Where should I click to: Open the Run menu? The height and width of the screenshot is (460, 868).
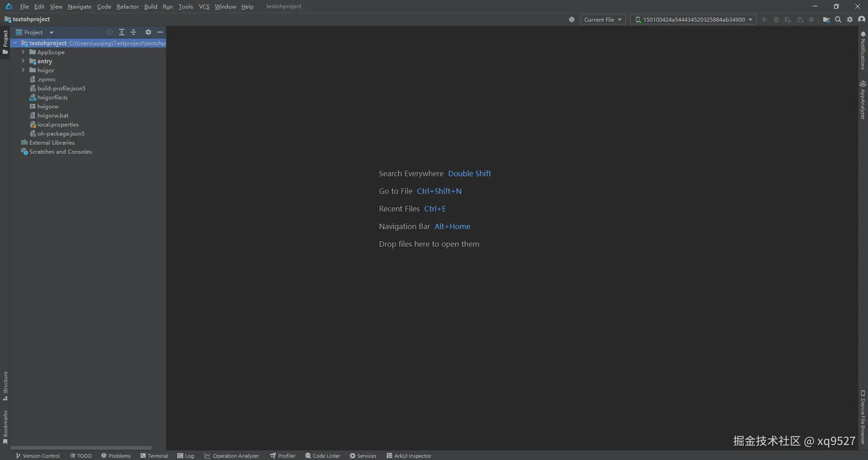pos(168,6)
